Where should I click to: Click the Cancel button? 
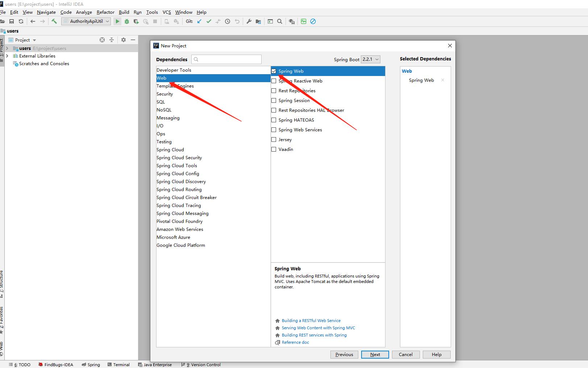[x=406, y=355]
